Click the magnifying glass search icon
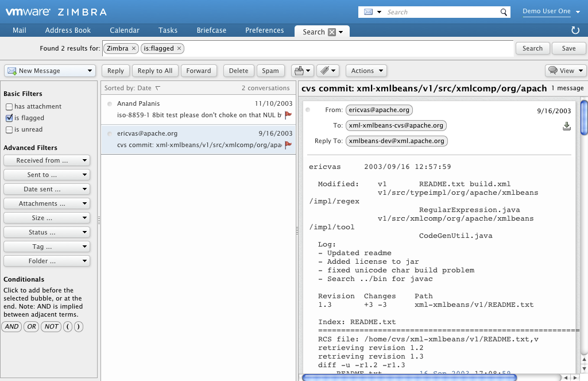This screenshot has width=588, height=381. click(x=504, y=12)
